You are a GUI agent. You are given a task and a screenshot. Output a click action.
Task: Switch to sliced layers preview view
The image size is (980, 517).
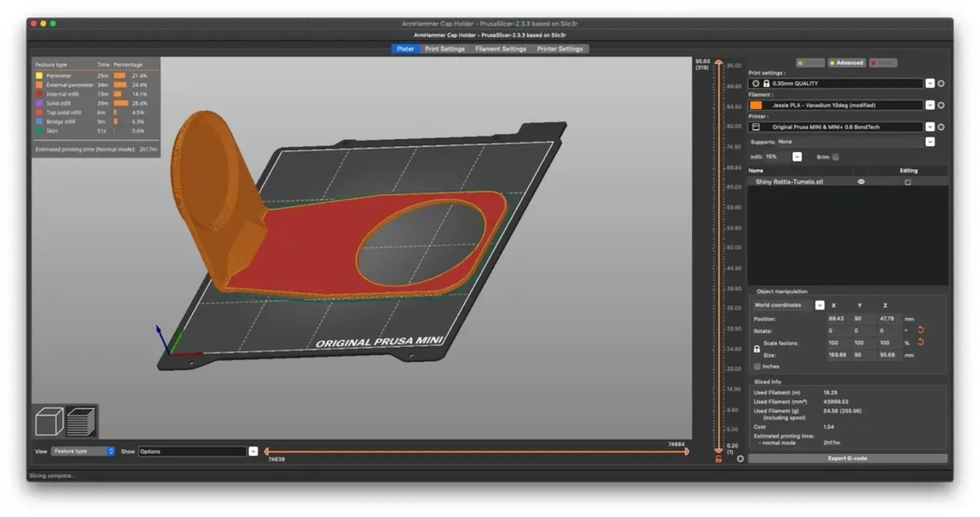click(81, 421)
